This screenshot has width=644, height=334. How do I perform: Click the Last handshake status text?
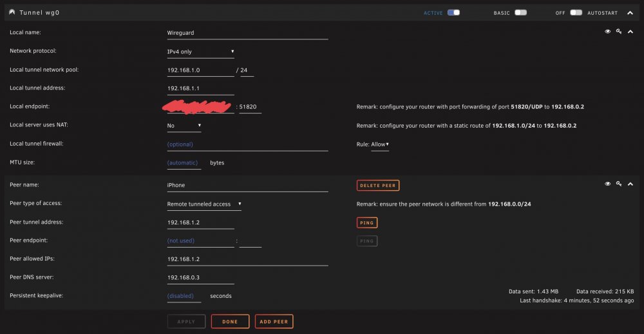576,300
